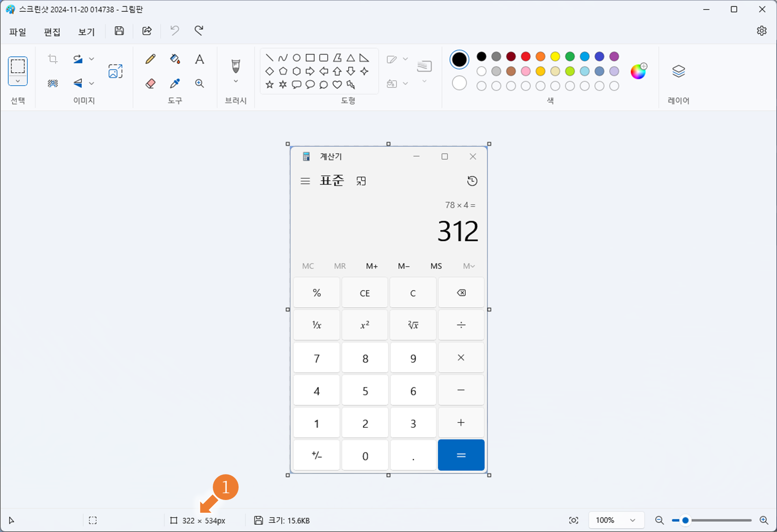Screen dimensions: 777x532
Task: Select the Right arrow shape
Action: point(310,71)
